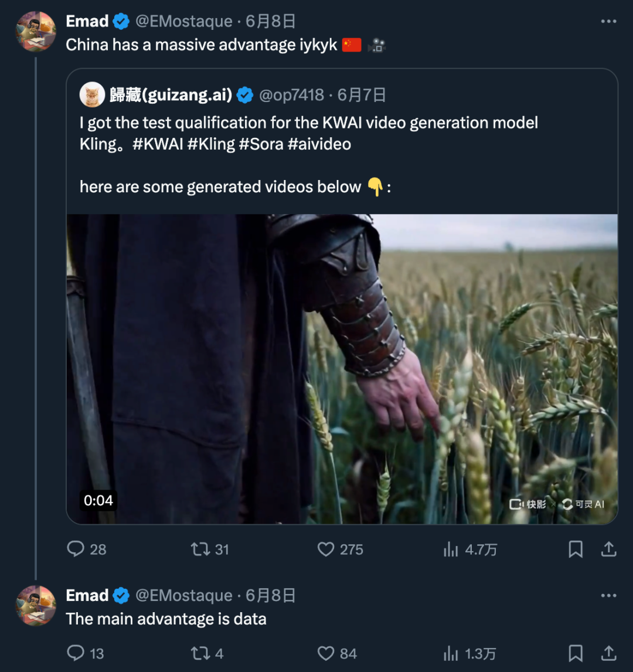The image size is (633, 672).
Task: Share the second Emad tweet
Action: pos(609,653)
